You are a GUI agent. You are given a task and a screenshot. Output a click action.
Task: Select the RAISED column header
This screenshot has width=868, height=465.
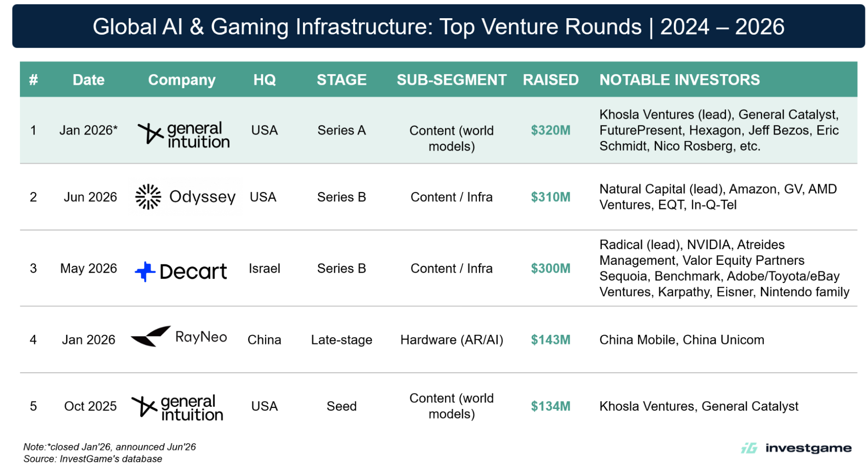(x=551, y=80)
